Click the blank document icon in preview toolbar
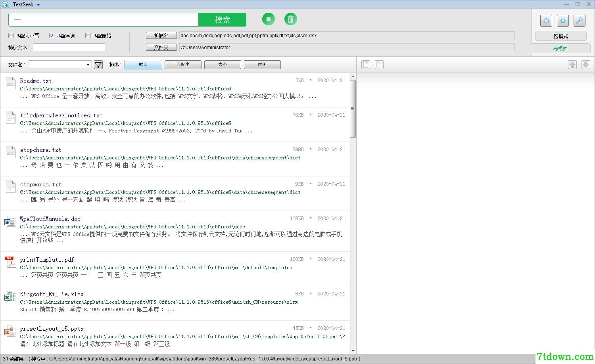The width and height of the screenshot is (595, 364). 366,65
